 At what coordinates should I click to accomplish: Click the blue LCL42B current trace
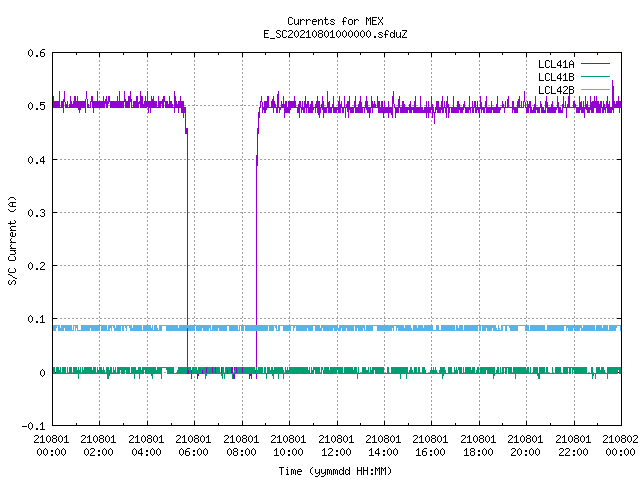(x=337, y=328)
